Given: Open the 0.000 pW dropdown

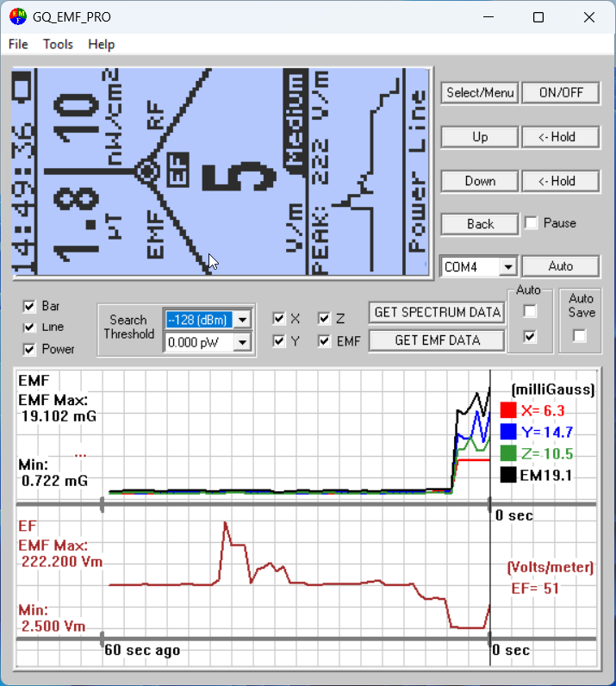Looking at the screenshot, I should click(242, 342).
